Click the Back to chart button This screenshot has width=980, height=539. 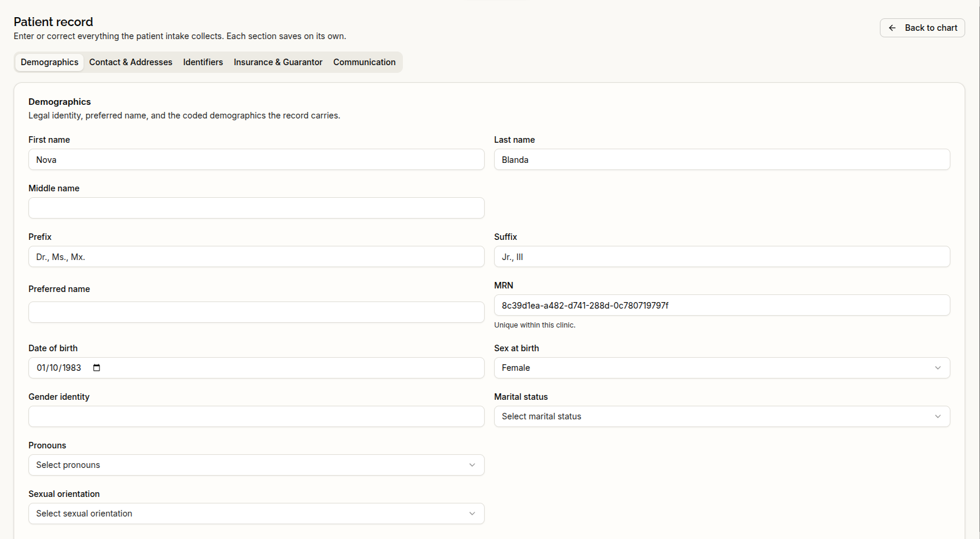click(x=922, y=28)
